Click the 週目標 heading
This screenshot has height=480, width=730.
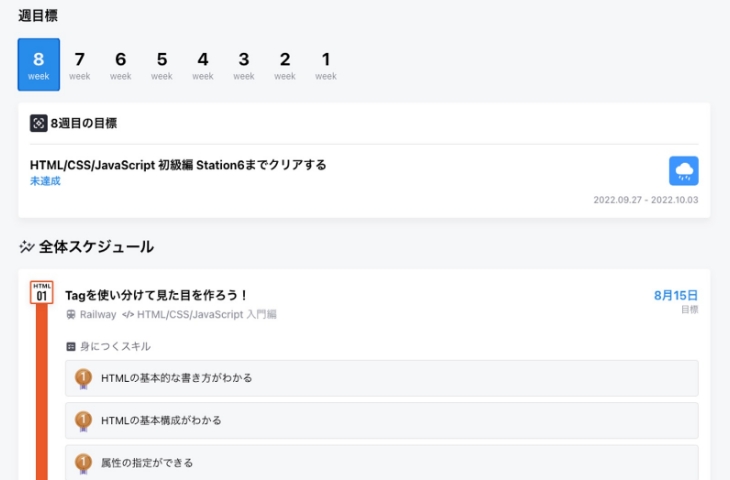tap(38, 16)
